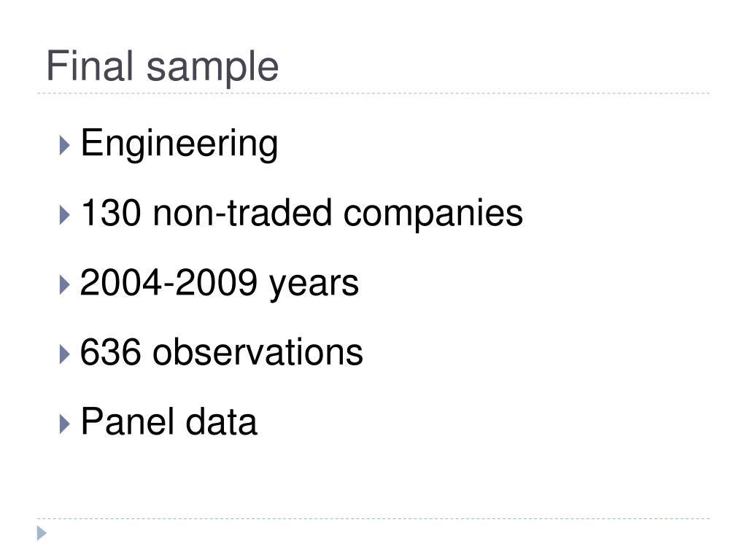Select the arrow bullet beside Panel data
The image size is (747, 560).
(x=65, y=424)
